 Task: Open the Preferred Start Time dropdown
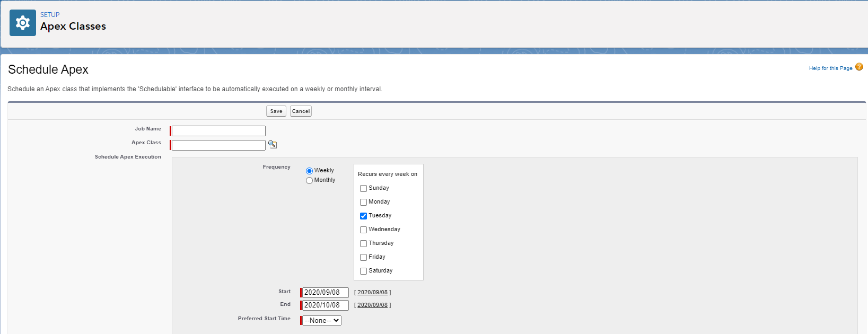click(x=322, y=320)
